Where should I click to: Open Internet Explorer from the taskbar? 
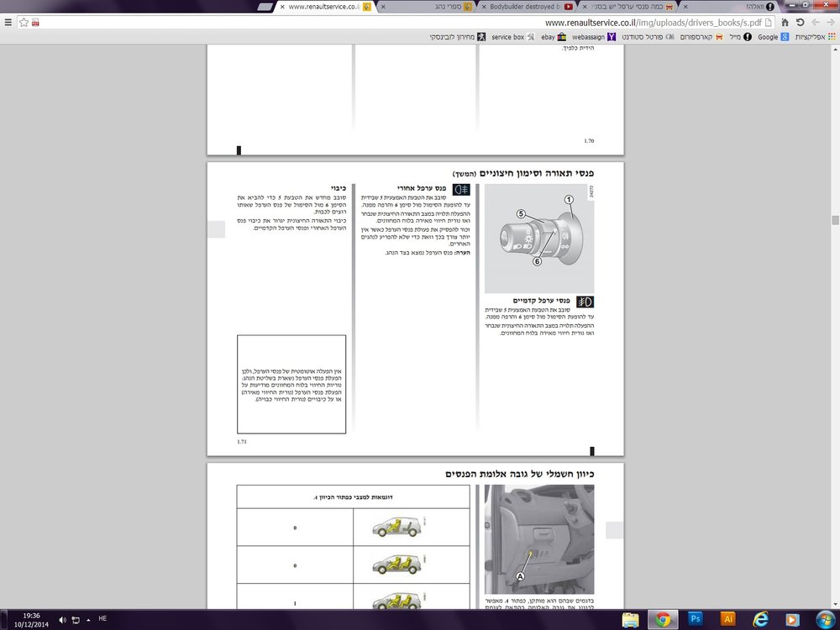point(760,619)
